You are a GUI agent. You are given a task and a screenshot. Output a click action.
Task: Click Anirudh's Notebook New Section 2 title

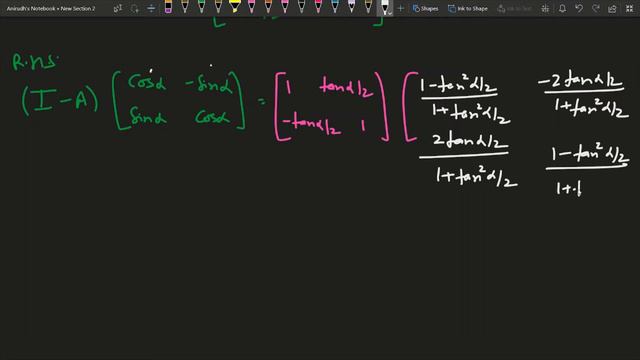click(x=51, y=8)
